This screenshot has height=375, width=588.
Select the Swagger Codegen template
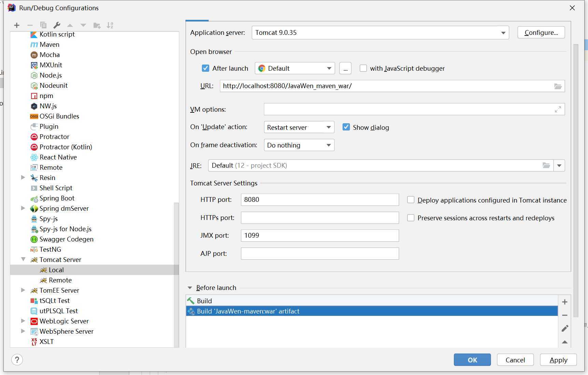(x=66, y=239)
